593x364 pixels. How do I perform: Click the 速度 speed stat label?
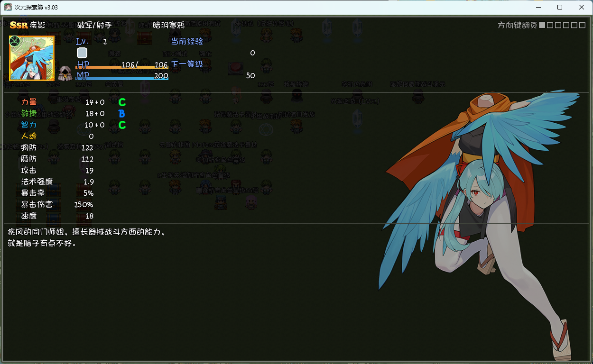(x=29, y=216)
